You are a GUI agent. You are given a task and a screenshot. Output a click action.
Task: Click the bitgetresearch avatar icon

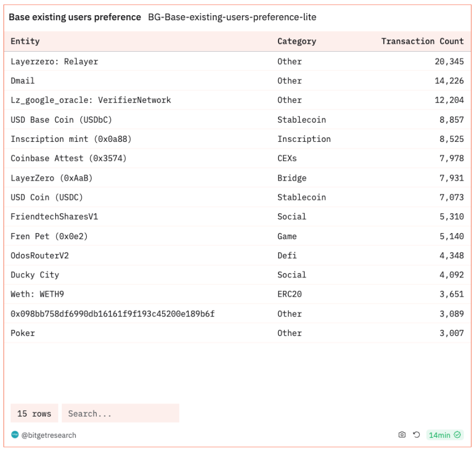point(15,435)
